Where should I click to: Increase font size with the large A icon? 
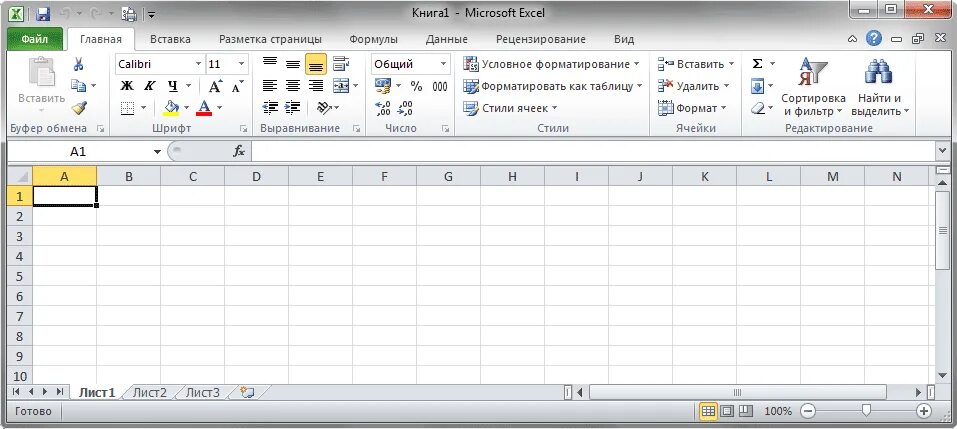[x=215, y=86]
